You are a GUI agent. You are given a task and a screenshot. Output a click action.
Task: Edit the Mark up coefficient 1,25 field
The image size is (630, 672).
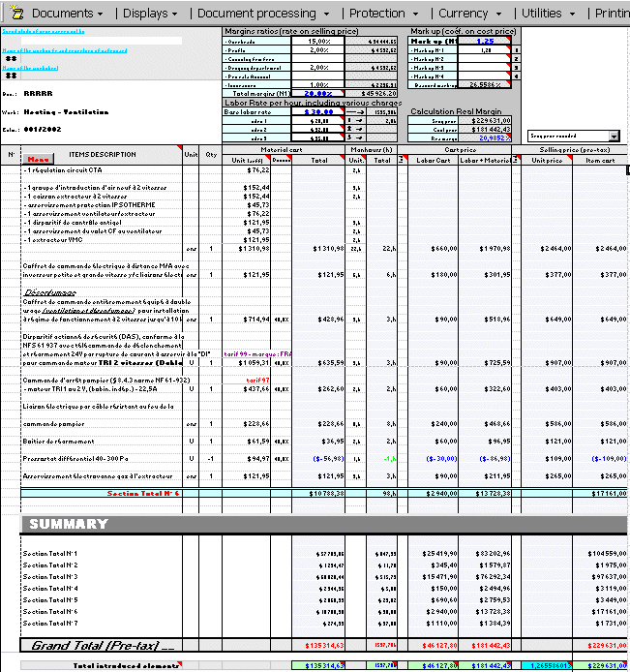click(x=485, y=42)
